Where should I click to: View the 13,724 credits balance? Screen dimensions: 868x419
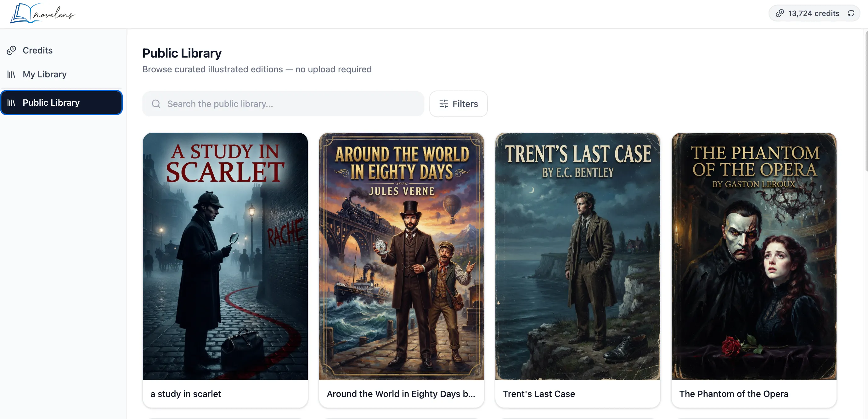click(814, 14)
